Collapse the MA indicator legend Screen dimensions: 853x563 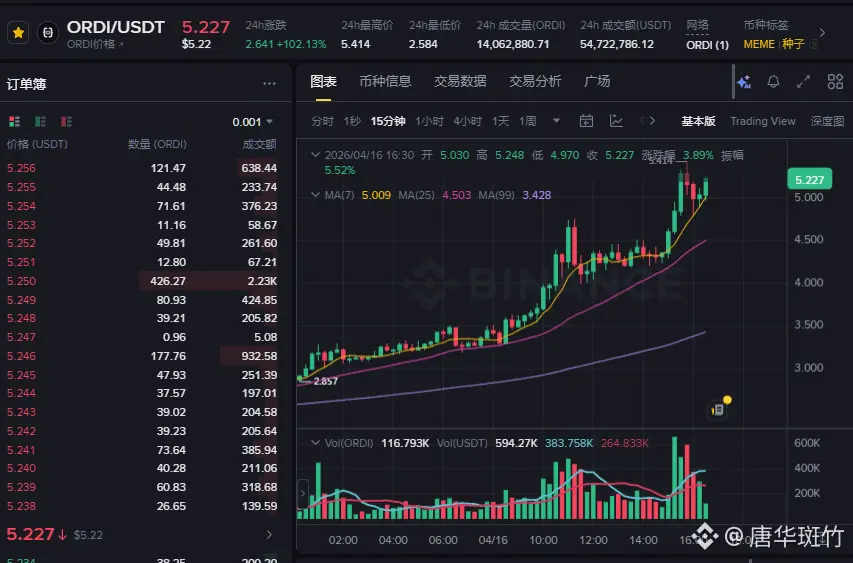(x=315, y=195)
